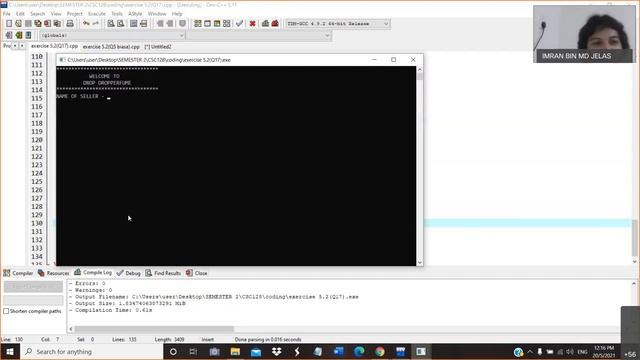Open Google Chrome from the taskbar
Screen dimensions: 640x360
pos(380,351)
